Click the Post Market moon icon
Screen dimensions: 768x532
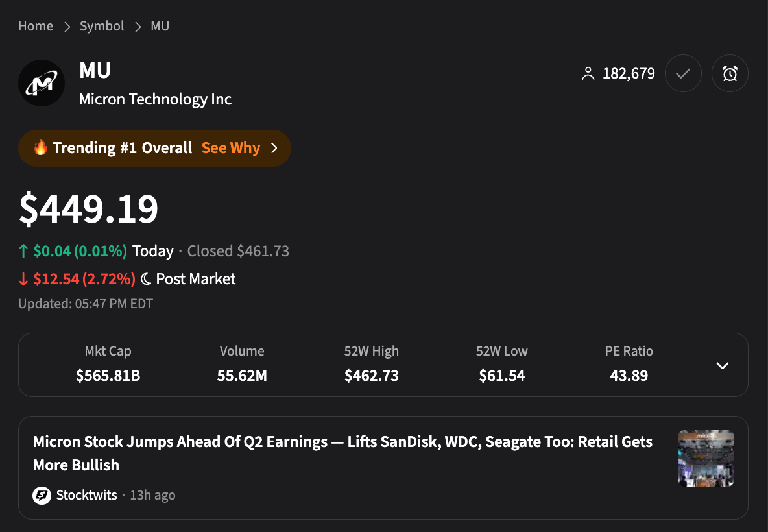tap(146, 280)
